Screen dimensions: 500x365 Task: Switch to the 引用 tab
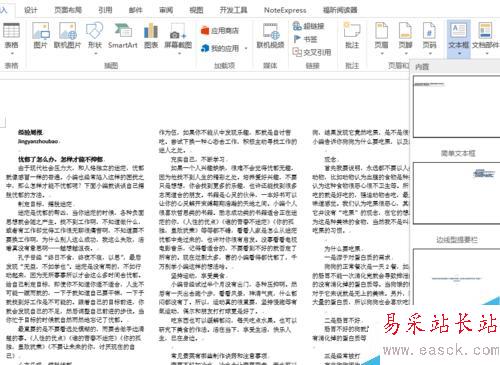[x=105, y=10]
